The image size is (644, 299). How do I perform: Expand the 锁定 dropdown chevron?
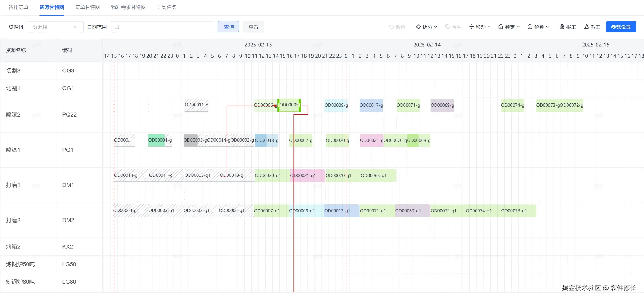[518, 27]
